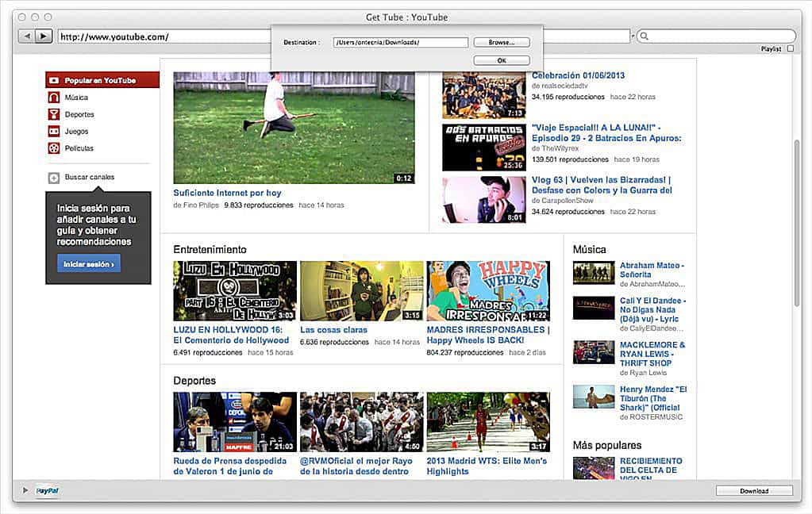The image size is (812, 514).
Task: Open Rueda de Prensa Valeron thumbnail
Action: pos(235,422)
